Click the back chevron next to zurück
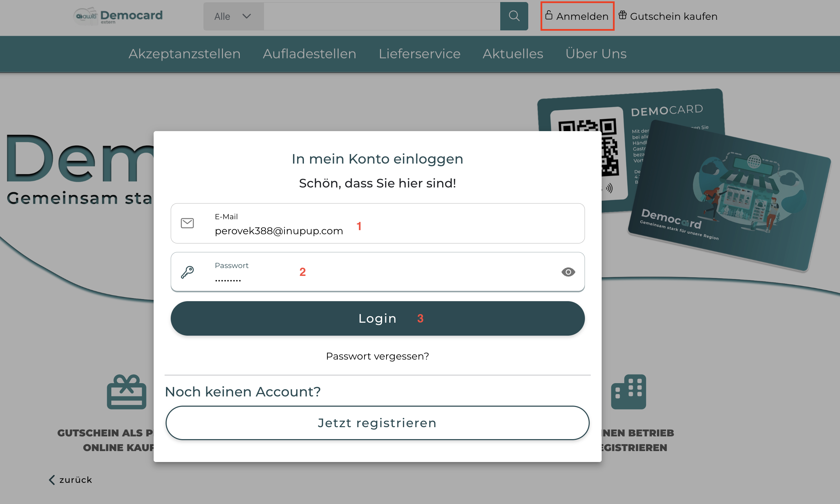This screenshot has height=504, width=840. (x=52, y=480)
